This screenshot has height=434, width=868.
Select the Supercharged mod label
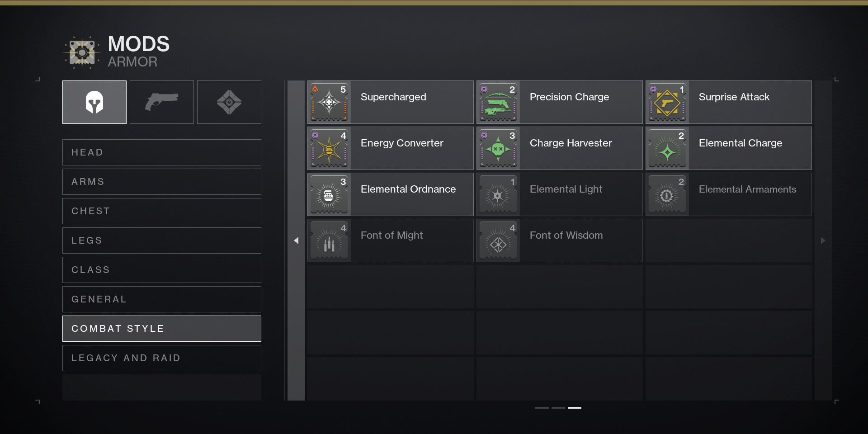pyautogui.click(x=393, y=97)
